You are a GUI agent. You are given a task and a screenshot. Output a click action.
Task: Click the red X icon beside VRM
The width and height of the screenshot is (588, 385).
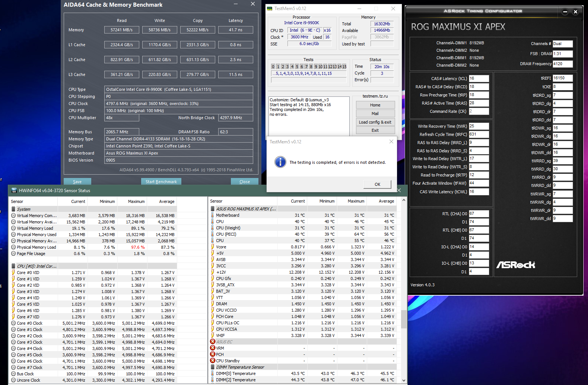click(213, 348)
